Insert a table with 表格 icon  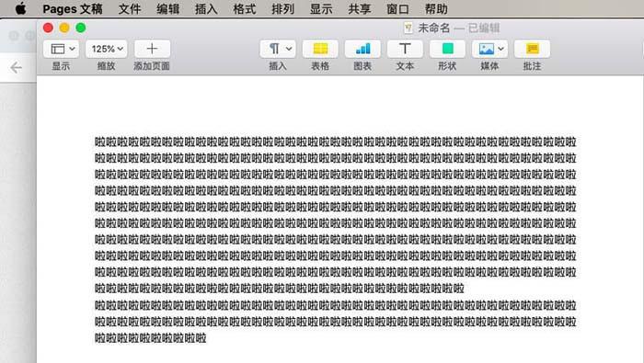point(320,49)
